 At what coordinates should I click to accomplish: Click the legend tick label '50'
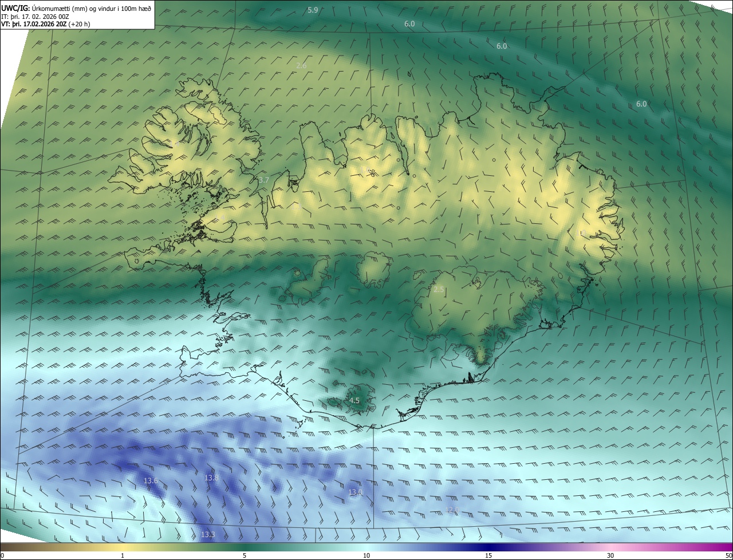pos(728,556)
